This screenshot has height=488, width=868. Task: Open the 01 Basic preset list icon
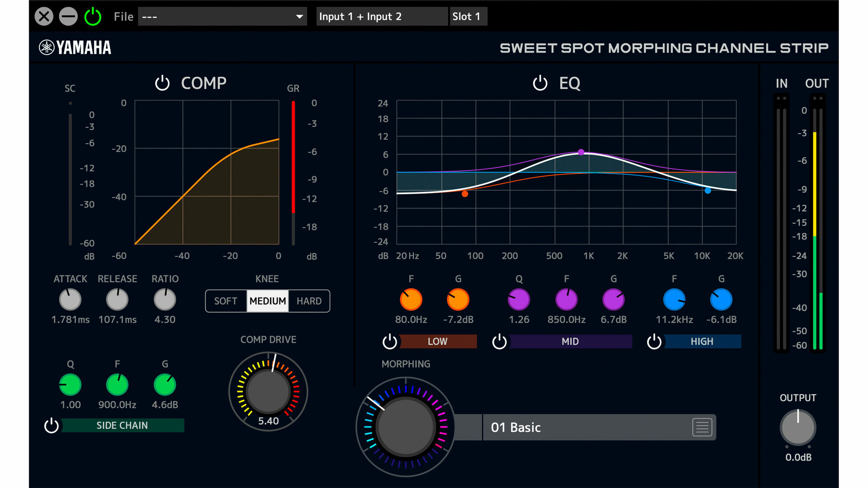tap(702, 427)
